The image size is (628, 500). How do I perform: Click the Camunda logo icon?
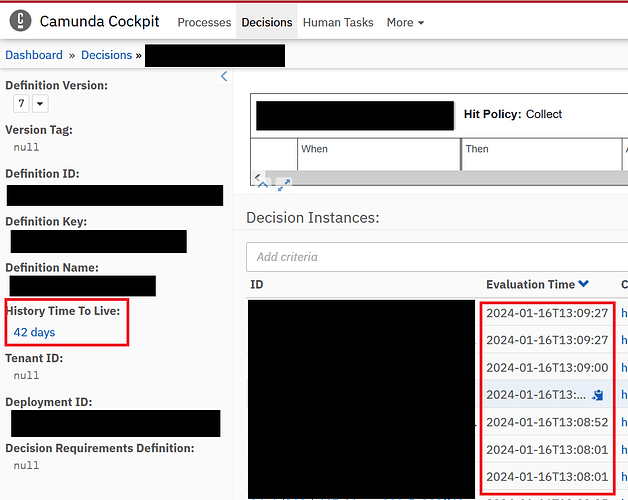(x=20, y=20)
